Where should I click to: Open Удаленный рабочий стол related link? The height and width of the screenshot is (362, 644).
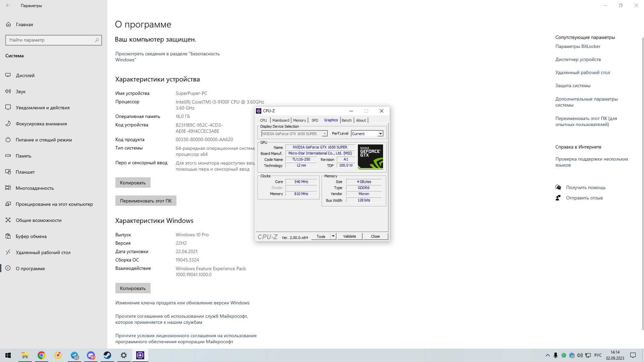click(583, 72)
